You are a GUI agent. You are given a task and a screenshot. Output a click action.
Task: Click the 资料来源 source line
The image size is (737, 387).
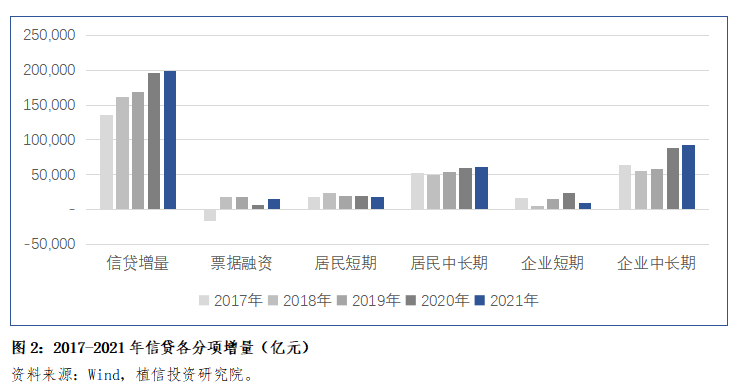point(133,375)
